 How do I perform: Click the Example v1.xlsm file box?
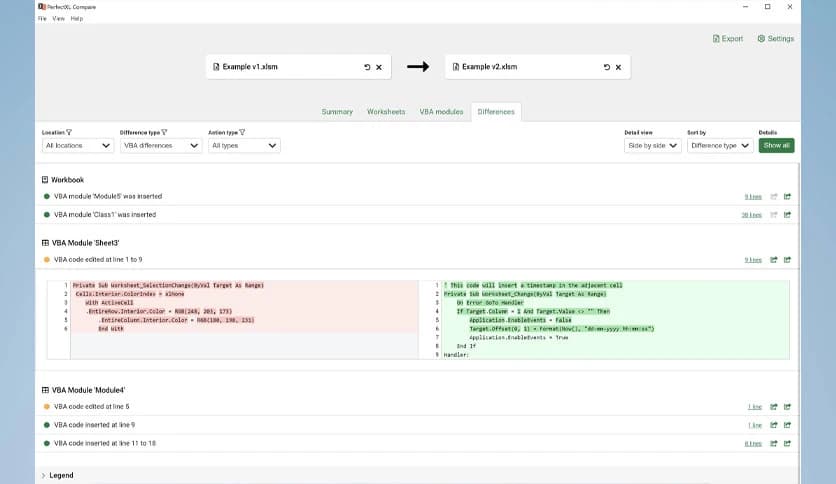click(298, 67)
